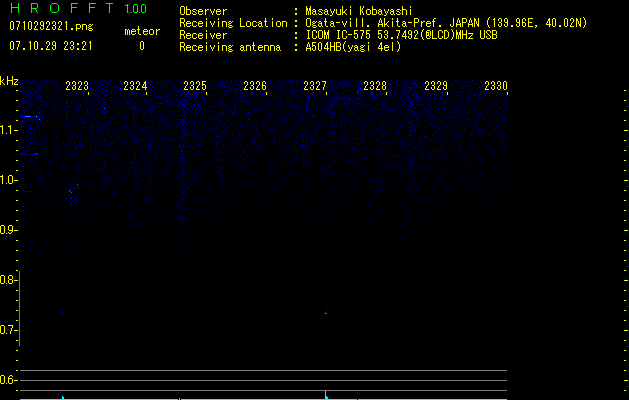
Task: Click the 2328 time marker
Action: coord(375,86)
